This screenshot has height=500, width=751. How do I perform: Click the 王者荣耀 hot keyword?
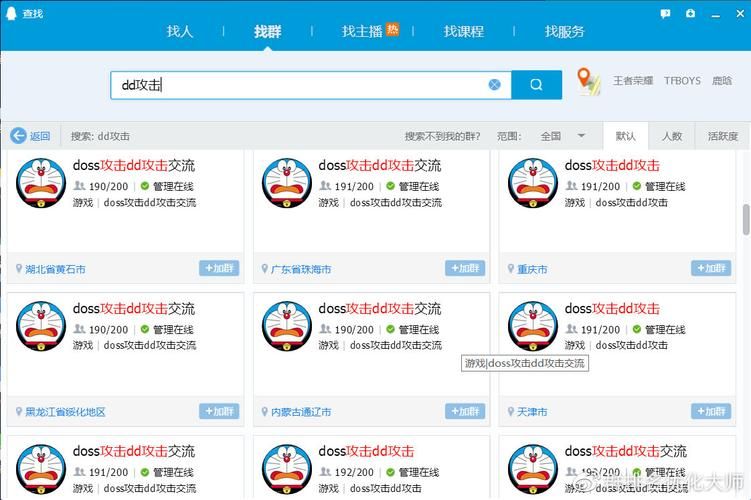pos(633,80)
